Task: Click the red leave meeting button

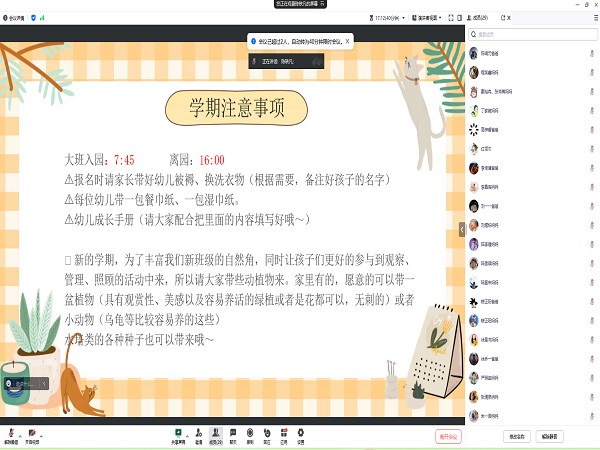Action: 449,436
